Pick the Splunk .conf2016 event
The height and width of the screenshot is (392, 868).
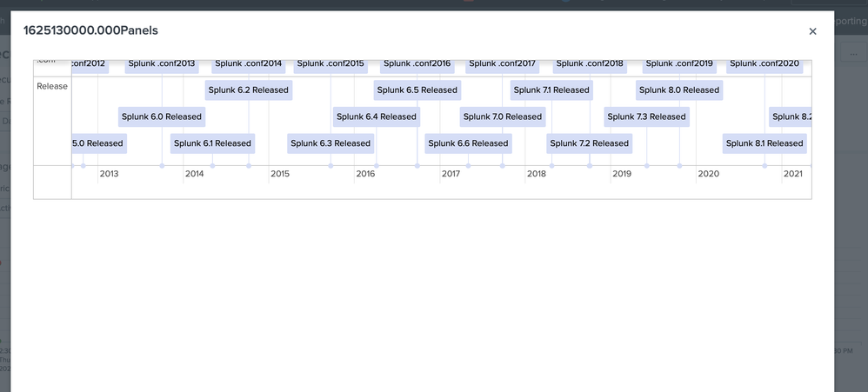coord(417,64)
